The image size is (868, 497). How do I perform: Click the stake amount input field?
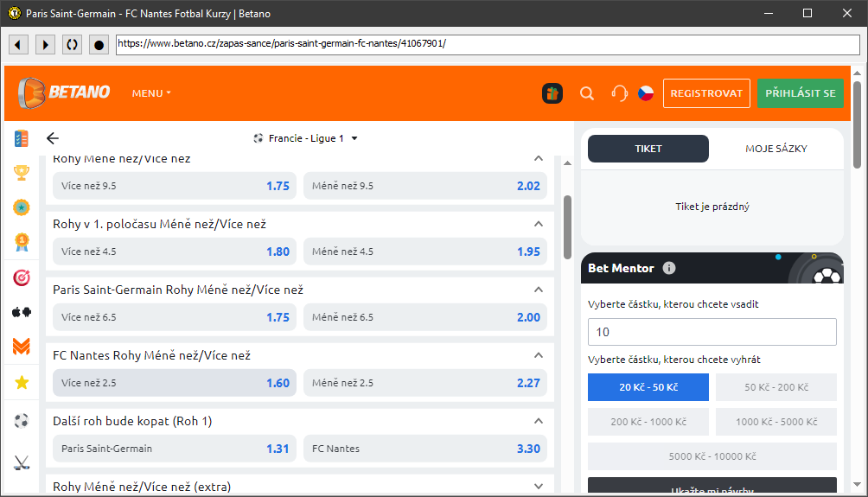click(x=712, y=332)
